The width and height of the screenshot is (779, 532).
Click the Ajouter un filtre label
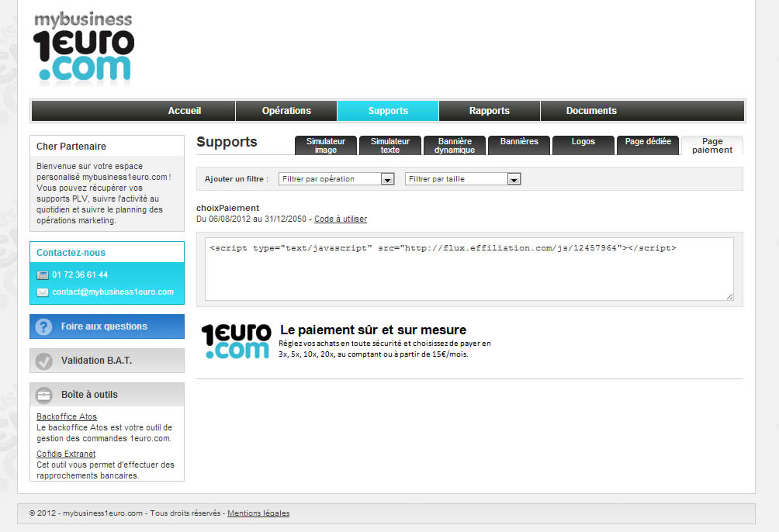pos(237,179)
